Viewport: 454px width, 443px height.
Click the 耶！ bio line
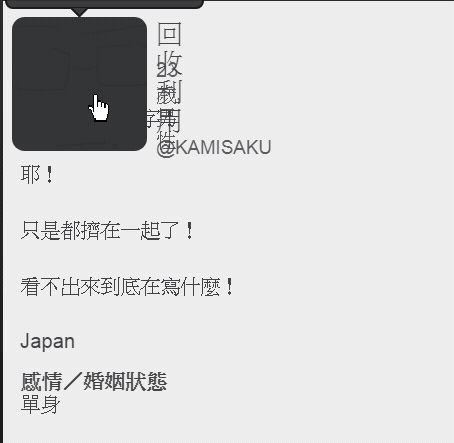point(37,174)
